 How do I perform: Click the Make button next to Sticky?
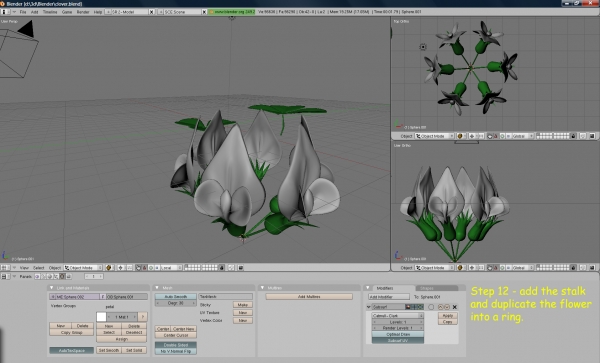[x=243, y=305]
